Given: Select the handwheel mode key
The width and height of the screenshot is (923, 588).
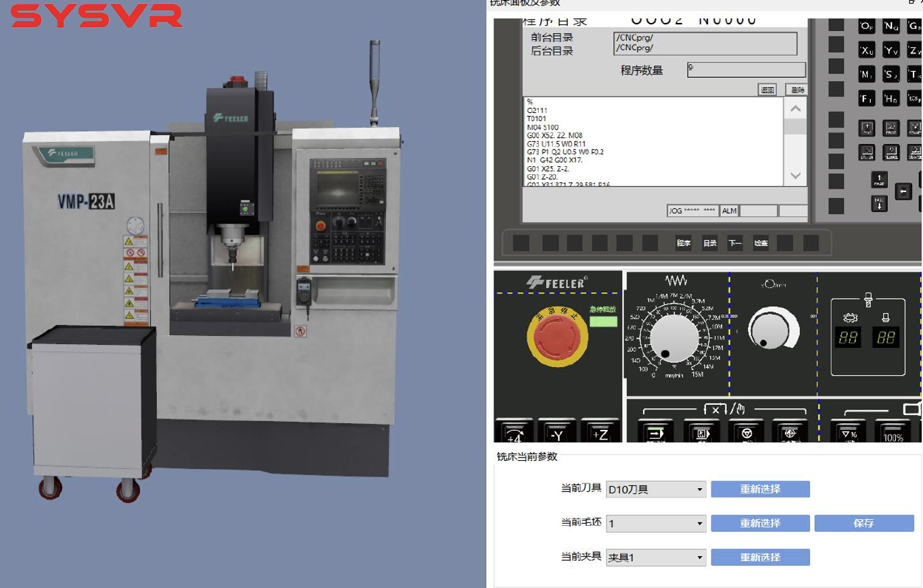Looking at the screenshot, I should 747,431.
